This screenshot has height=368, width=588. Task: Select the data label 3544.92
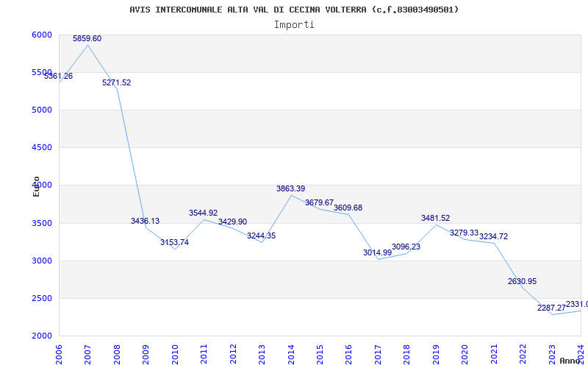pyautogui.click(x=204, y=213)
